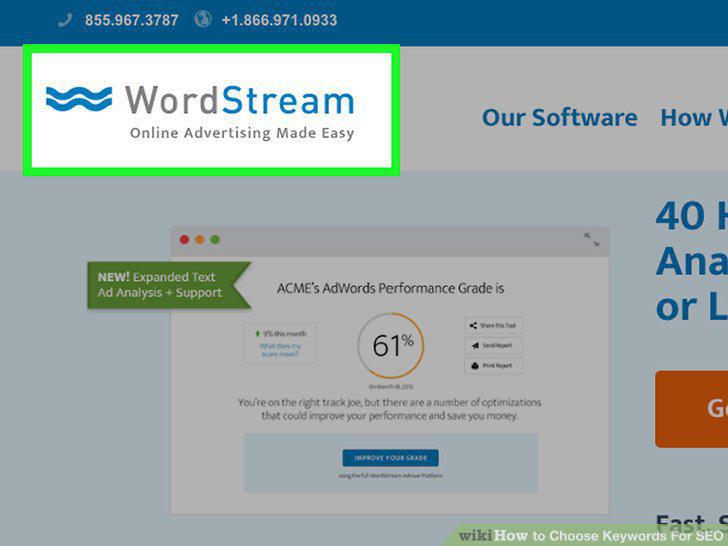Click the orange dot in mock window
The width and height of the screenshot is (728, 546).
[x=200, y=240]
